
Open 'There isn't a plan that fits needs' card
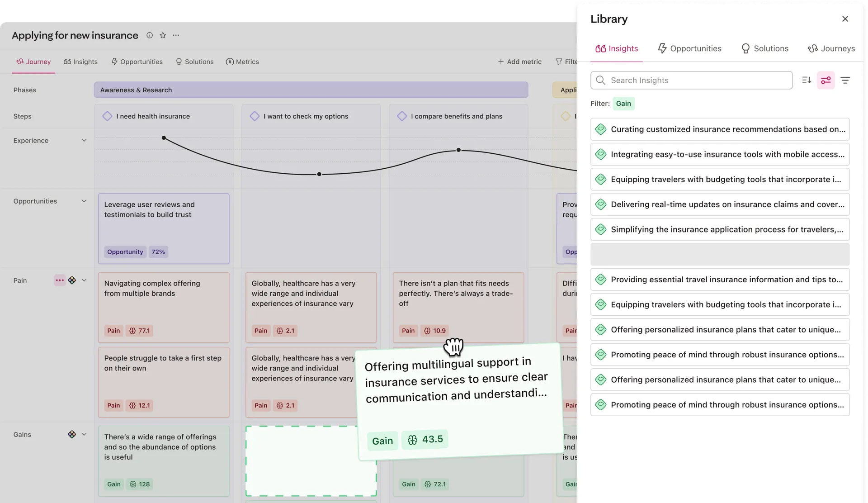458,307
